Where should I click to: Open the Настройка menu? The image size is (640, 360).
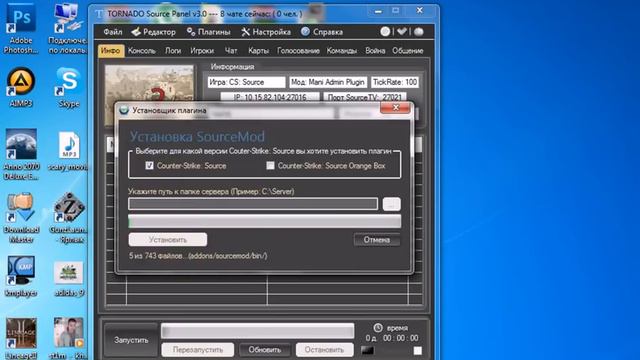pos(266,32)
